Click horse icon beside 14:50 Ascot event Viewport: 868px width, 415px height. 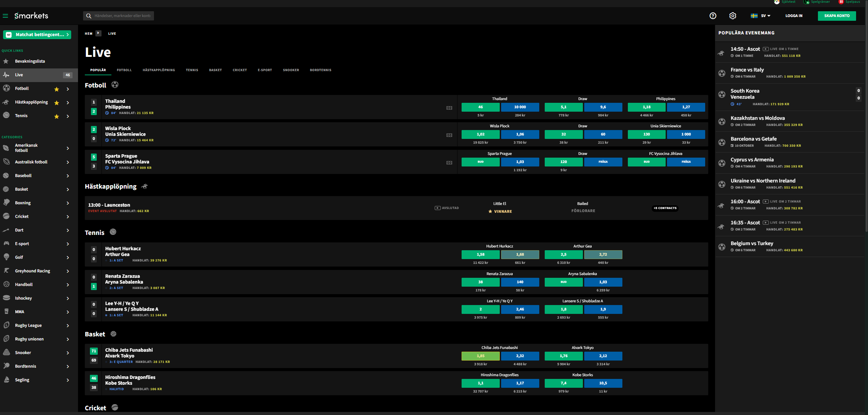click(721, 52)
